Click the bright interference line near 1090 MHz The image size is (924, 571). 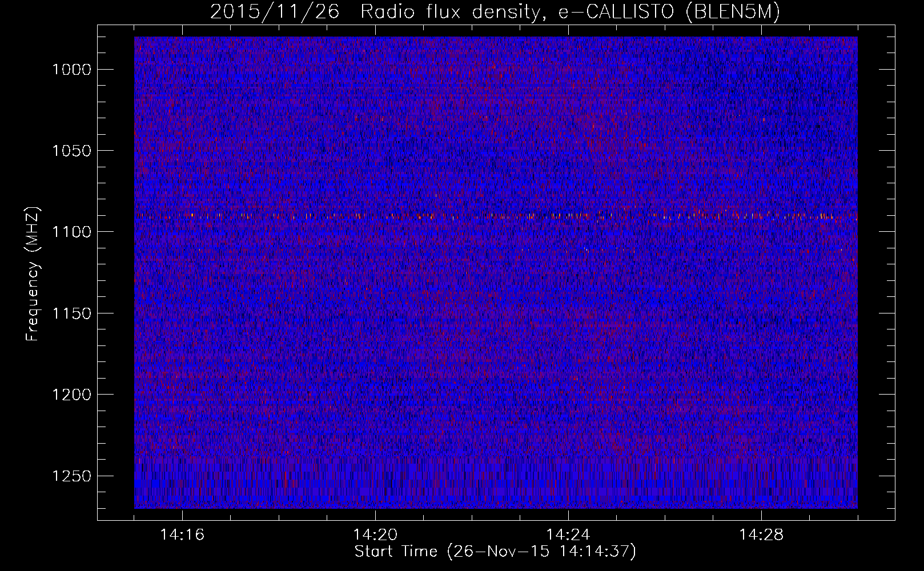[496, 216]
